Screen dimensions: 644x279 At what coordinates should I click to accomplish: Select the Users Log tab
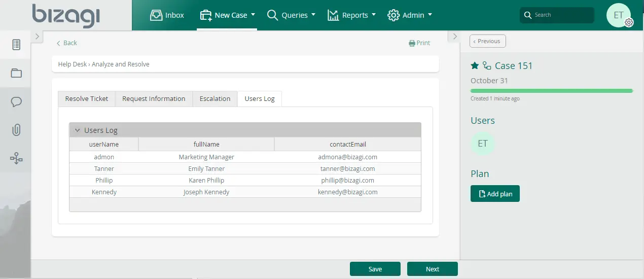(x=260, y=99)
